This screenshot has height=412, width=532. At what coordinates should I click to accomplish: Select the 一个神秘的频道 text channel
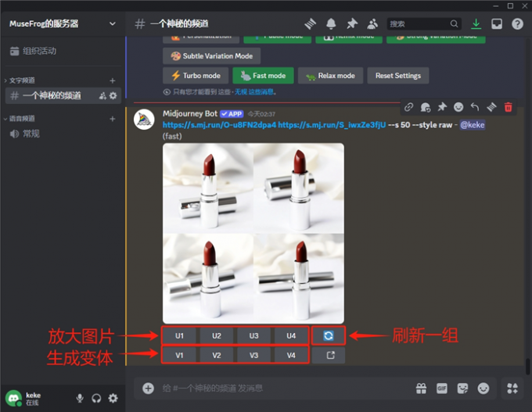point(52,95)
